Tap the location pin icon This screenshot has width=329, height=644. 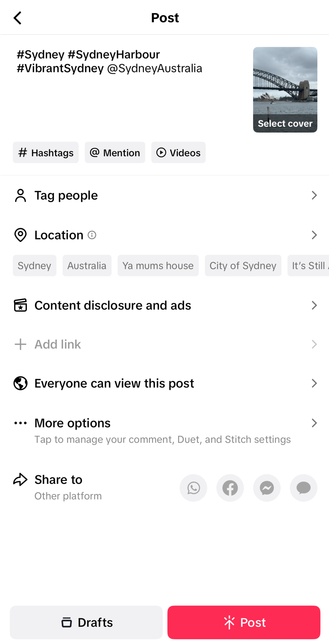tap(20, 235)
